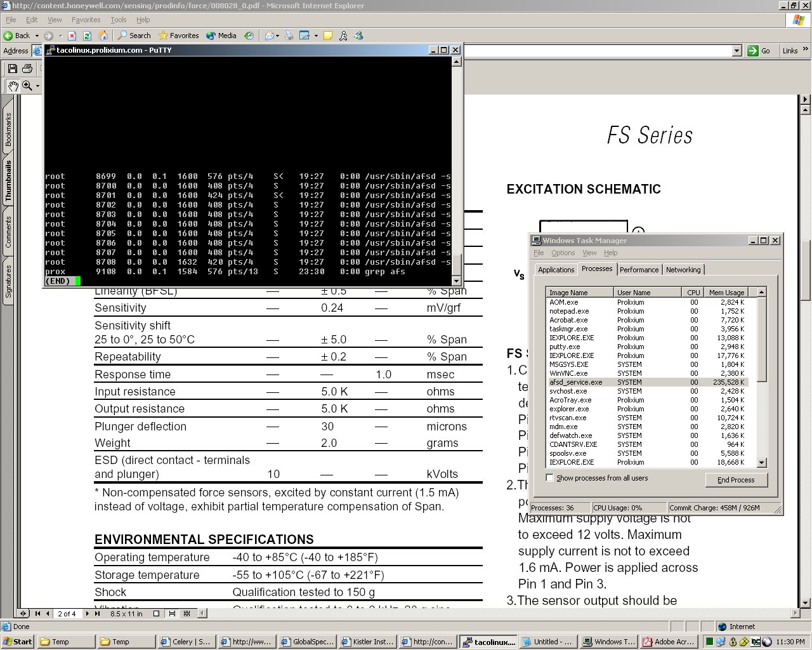The height and width of the screenshot is (650, 812).
Task: Select the Acrobat Hand tool
Action: click(13, 86)
